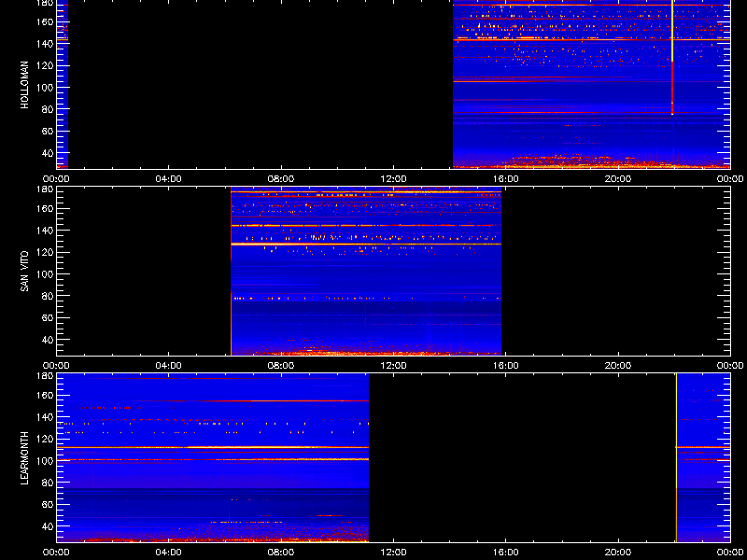
Task: Select the 140 frequency label on San Vito axis
Action: (x=46, y=231)
